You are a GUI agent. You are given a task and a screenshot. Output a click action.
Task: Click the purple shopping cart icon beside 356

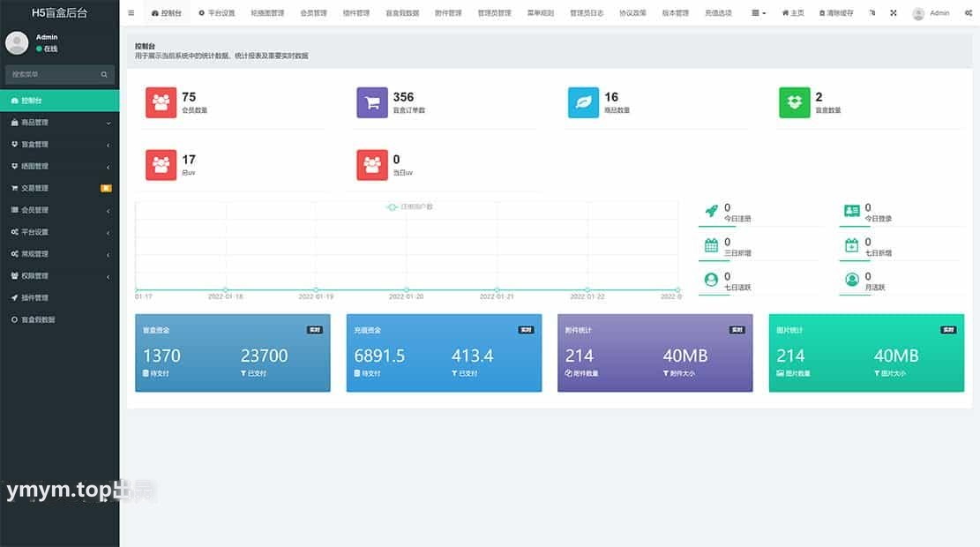tap(372, 102)
